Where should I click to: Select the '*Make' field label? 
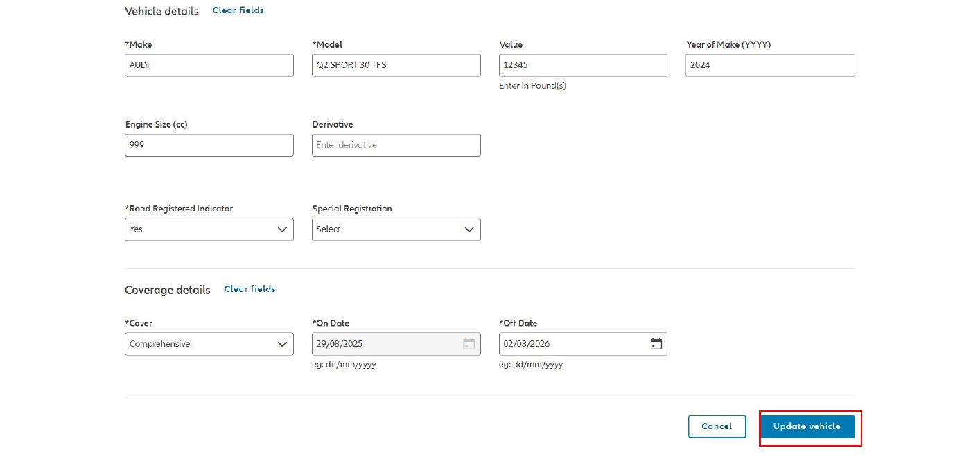(139, 44)
